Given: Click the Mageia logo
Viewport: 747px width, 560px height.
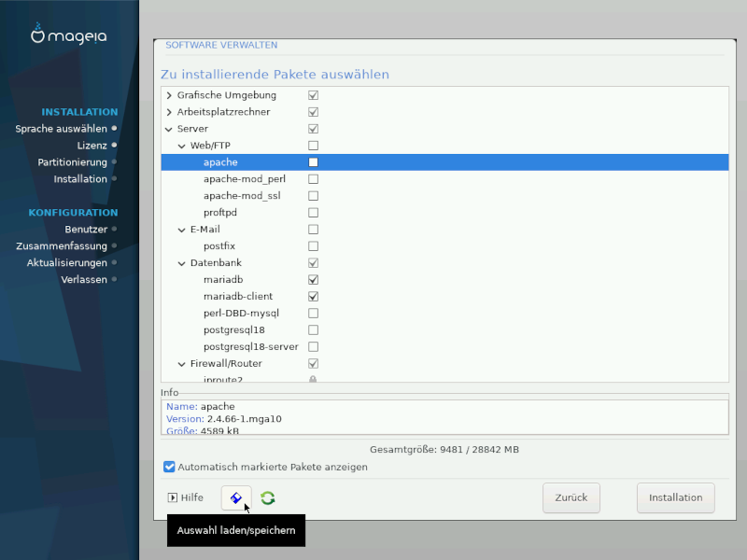Looking at the screenshot, I should pyautogui.click(x=69, y=36).
